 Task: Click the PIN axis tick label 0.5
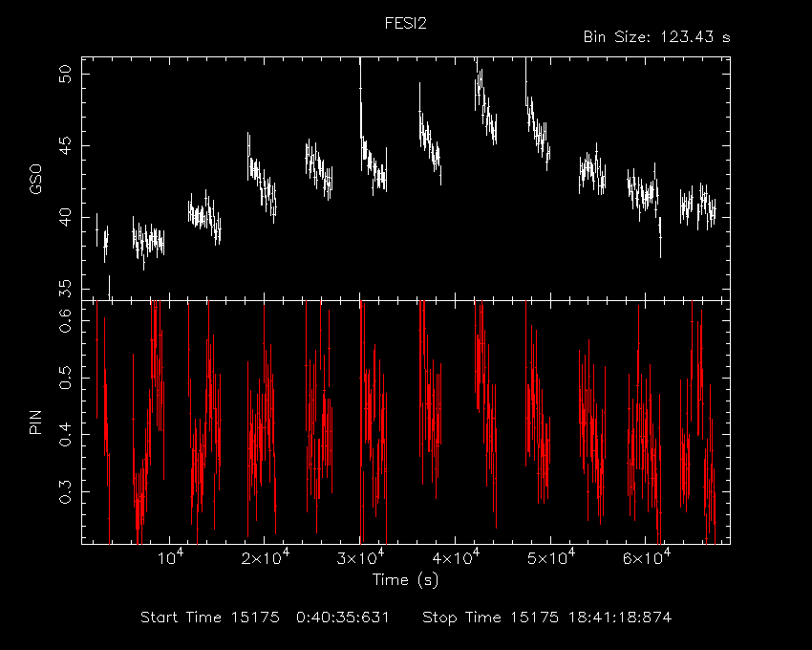66,378
